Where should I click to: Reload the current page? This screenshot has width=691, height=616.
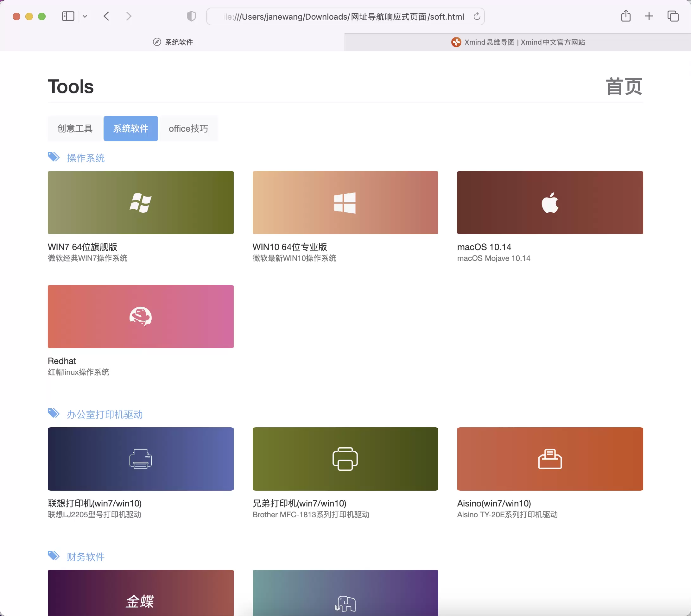[477, 16]
